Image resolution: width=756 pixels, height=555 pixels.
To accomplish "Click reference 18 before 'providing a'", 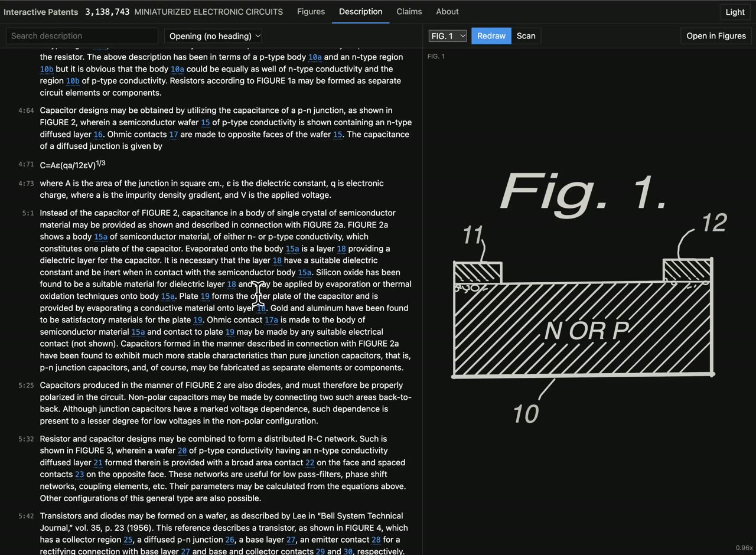I will pyautogui.click(x=341, y=249).
